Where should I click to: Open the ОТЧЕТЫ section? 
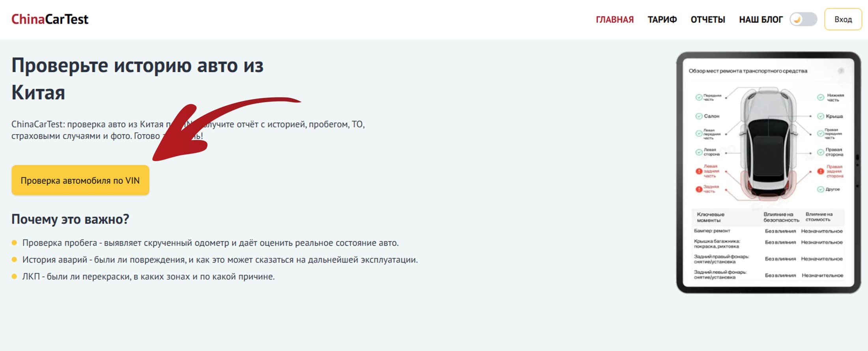click(x=707, y=19)
